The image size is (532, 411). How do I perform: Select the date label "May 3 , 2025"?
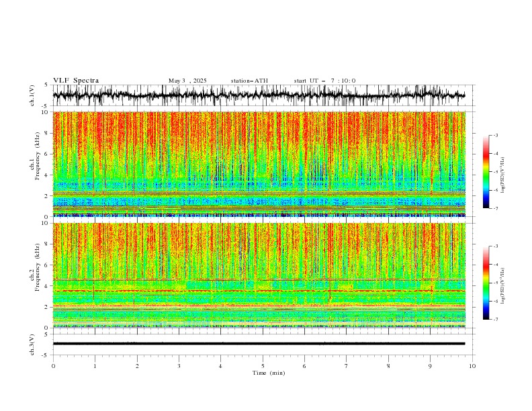coord(187,81)
